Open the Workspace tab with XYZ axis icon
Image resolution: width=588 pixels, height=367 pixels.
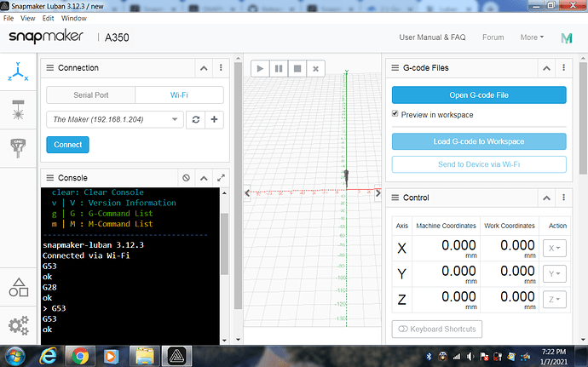click(18, 72)
